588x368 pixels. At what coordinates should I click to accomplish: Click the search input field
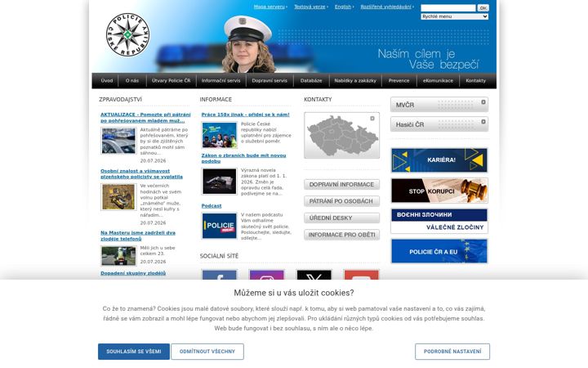448,7
